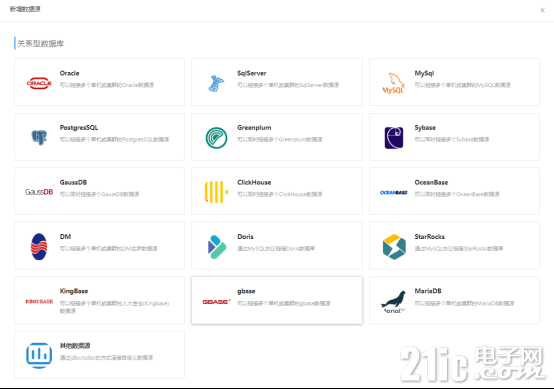Click the PostgreSQL elephant logo

pyautogui.click(x=39, y=137)
